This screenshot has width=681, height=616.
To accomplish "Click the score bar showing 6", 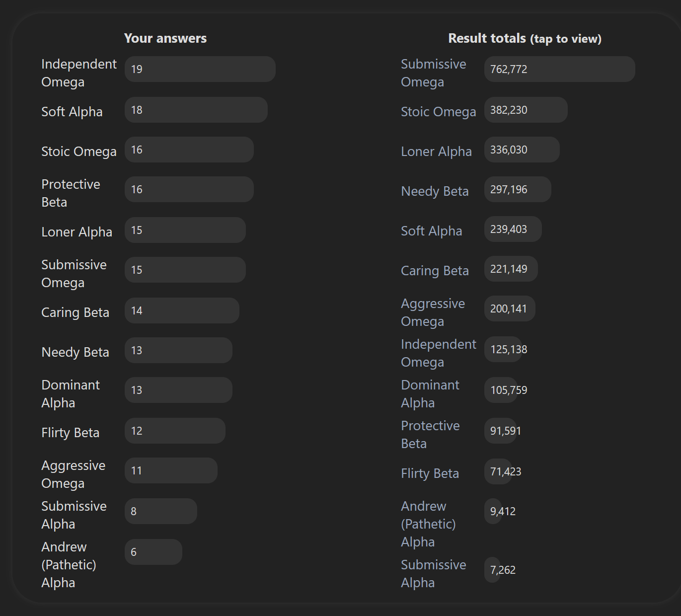I will (153, 552).
